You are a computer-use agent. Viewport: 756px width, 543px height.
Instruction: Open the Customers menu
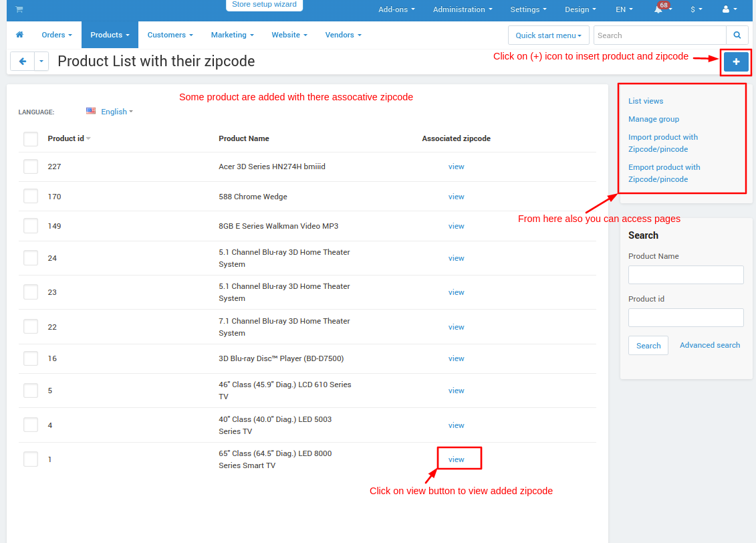170,35
